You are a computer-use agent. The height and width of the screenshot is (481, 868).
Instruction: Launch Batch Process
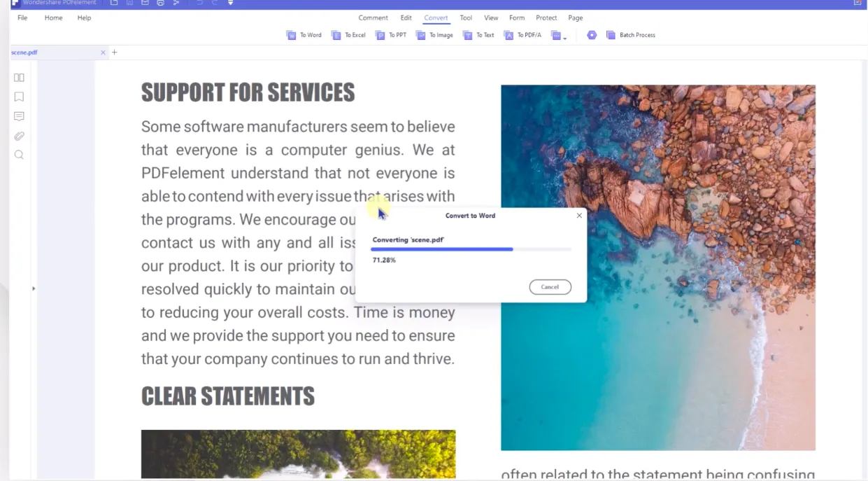[x=630, y=35]
